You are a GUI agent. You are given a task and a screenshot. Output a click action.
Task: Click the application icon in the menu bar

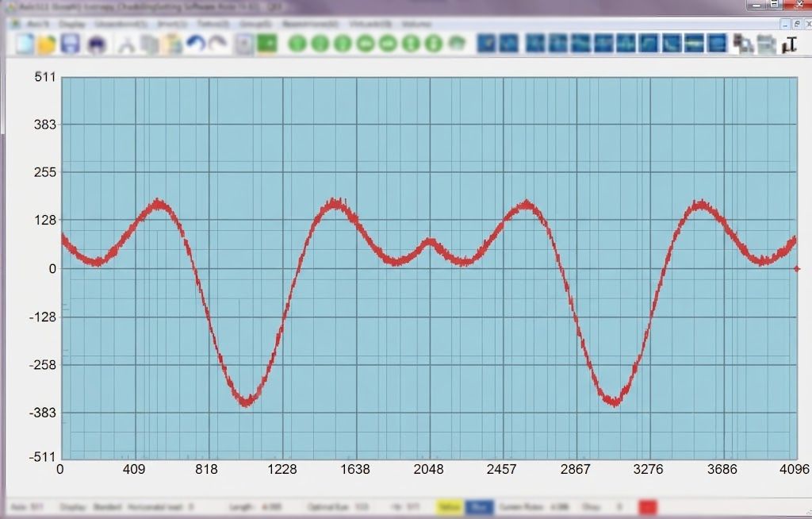(16, 24)
